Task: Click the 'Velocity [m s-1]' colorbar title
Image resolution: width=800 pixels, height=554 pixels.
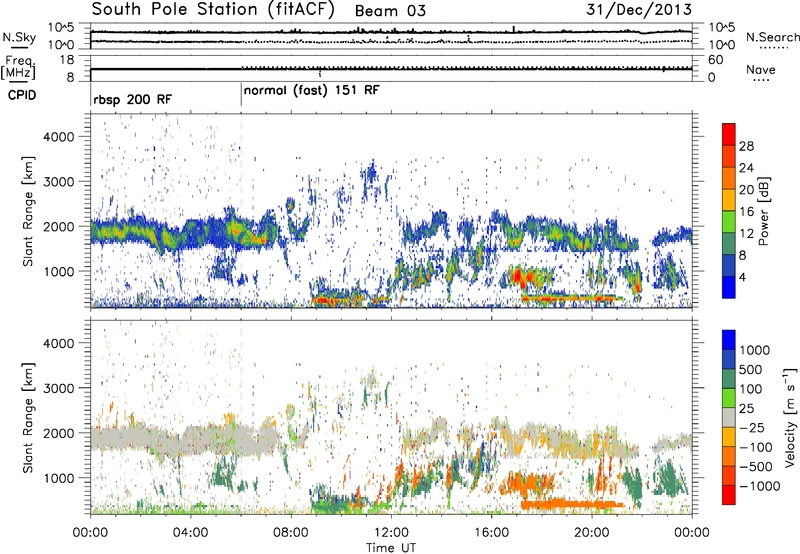Action: (790, 417)
